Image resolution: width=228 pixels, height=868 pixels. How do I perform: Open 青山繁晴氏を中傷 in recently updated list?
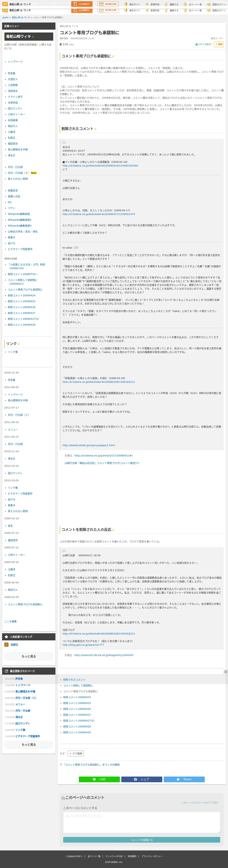25,691
